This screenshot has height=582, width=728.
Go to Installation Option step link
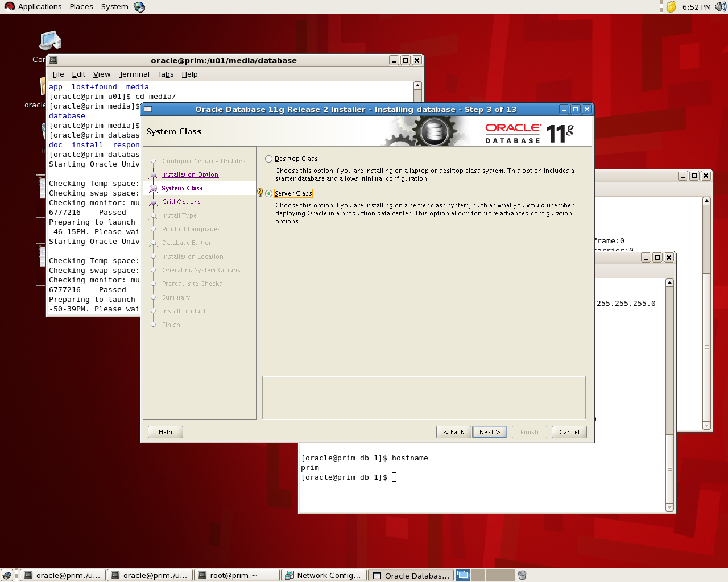[190, 174]
